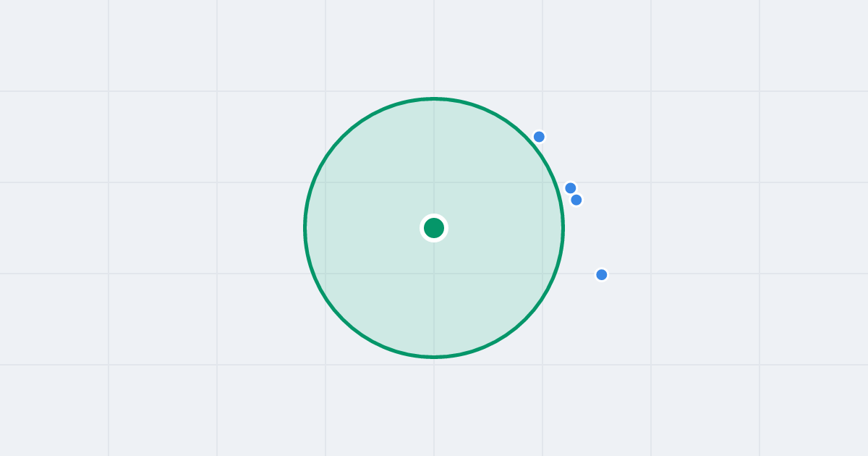Screen dimensions: 868x456
Task: Select the upper dot of the overlapping blue pair
Action: click(x=571, y=188)
